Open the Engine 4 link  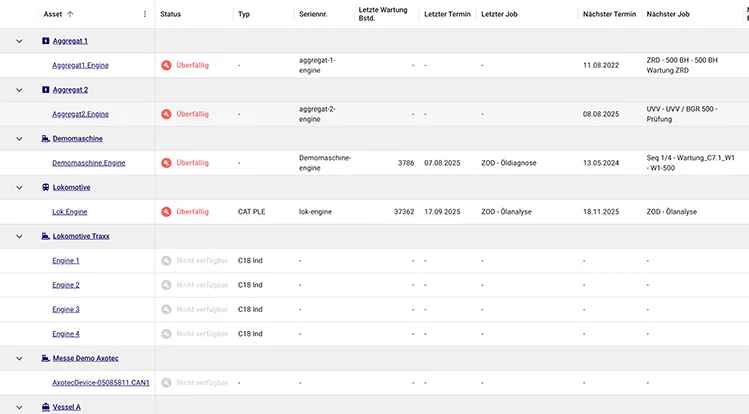point(65,334)
